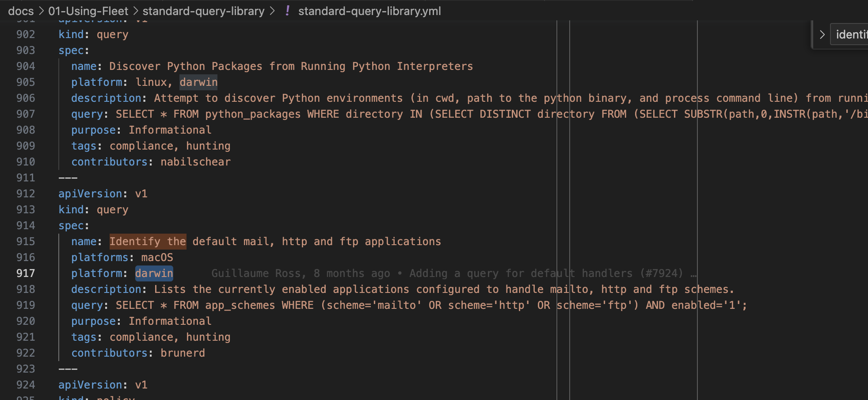Viewport: 868px width, 400px height.
Task: Place cursor on 'contributors: brunerd'
Action: [138, 353]
